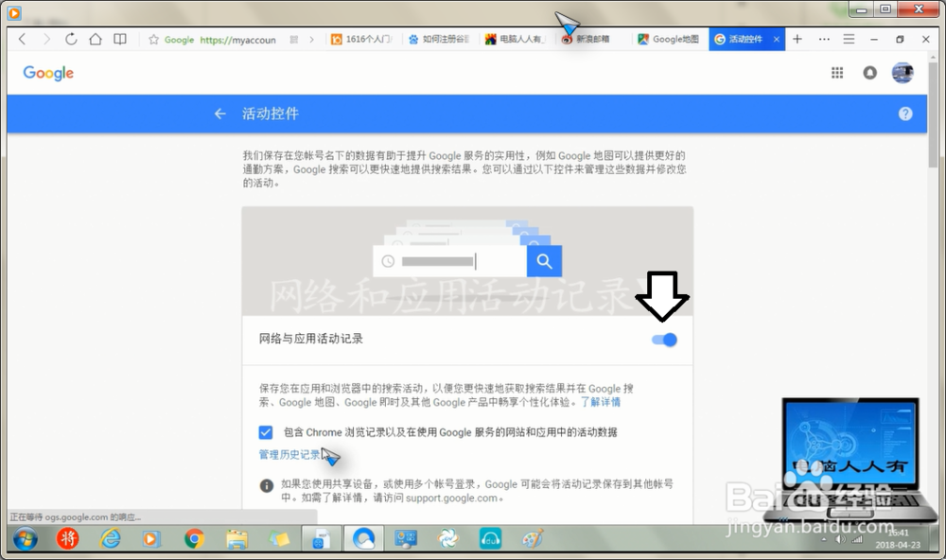The image size is (946, 560).
Task: Open the red 将 chess app in taskbar
Action: [x=67, y=539]
